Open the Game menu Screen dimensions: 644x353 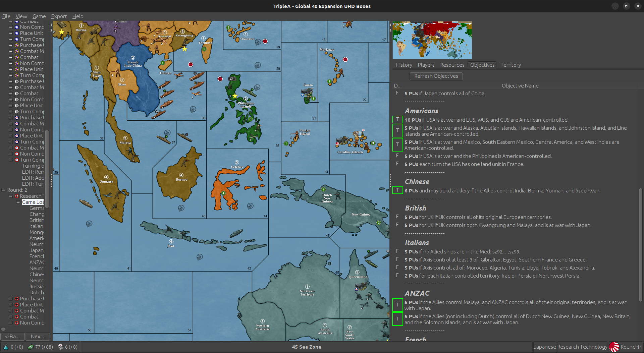[x=39, y=16]
